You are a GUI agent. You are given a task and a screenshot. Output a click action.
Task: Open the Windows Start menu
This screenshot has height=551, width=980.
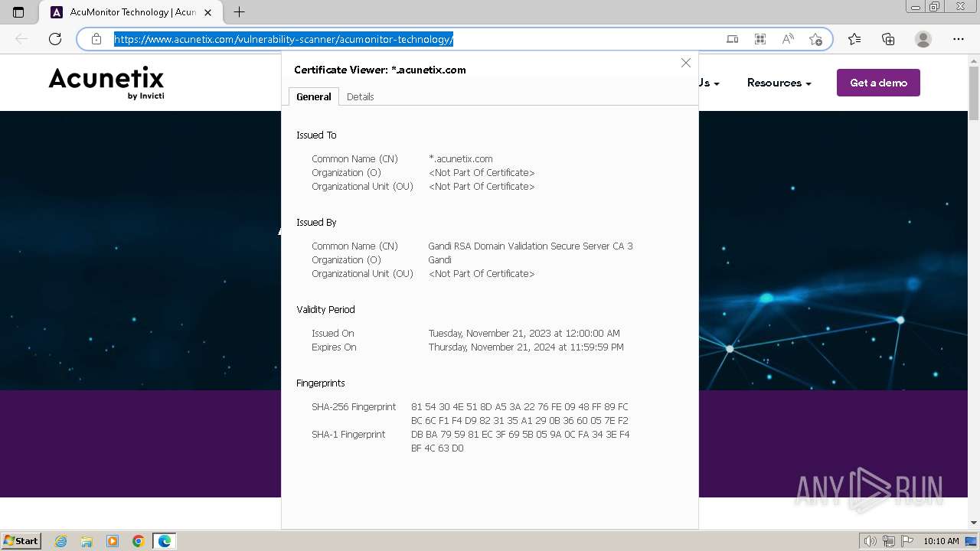click(21, 541)
